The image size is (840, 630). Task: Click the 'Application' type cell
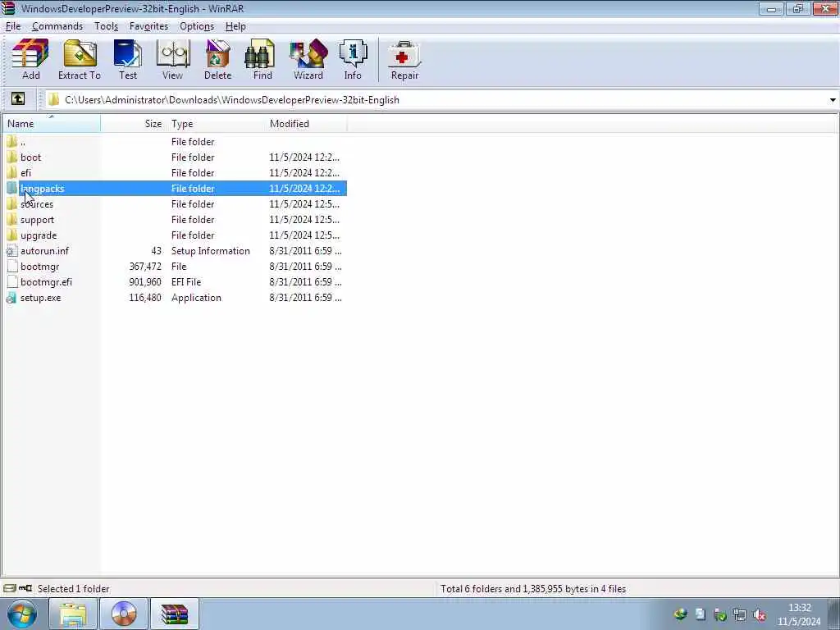tap(196, 297)
